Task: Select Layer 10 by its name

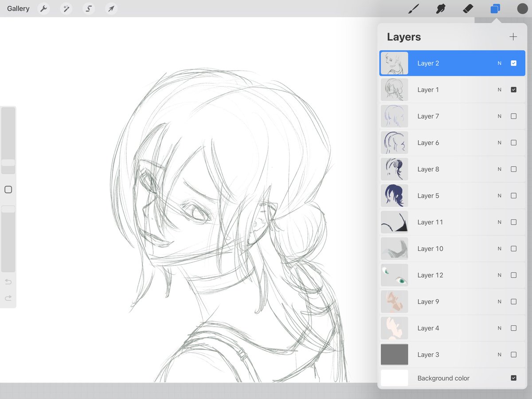Action: pos(430,249)
